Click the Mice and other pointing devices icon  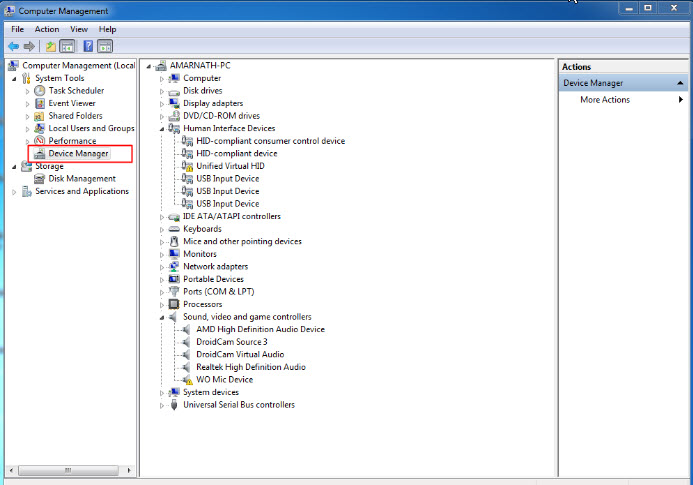pyautogui.click(x=174, y=241)
